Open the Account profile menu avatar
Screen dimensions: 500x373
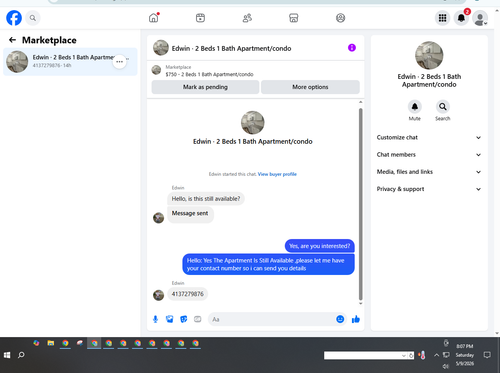click(x=480, y=18)
